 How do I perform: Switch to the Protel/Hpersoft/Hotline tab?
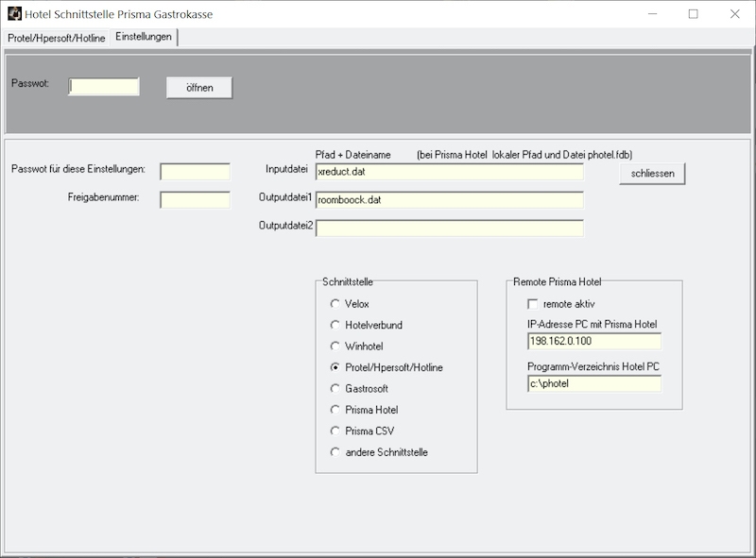[57, 38]
